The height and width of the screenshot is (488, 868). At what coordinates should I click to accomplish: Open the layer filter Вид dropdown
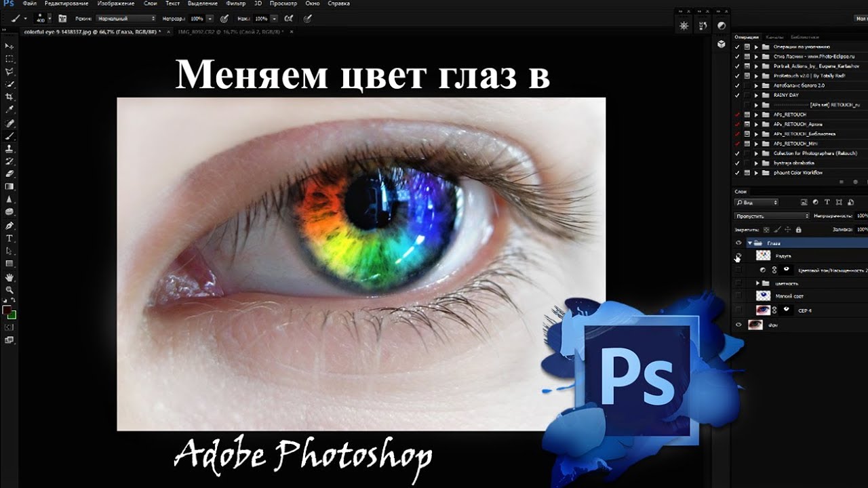(757, 203)
